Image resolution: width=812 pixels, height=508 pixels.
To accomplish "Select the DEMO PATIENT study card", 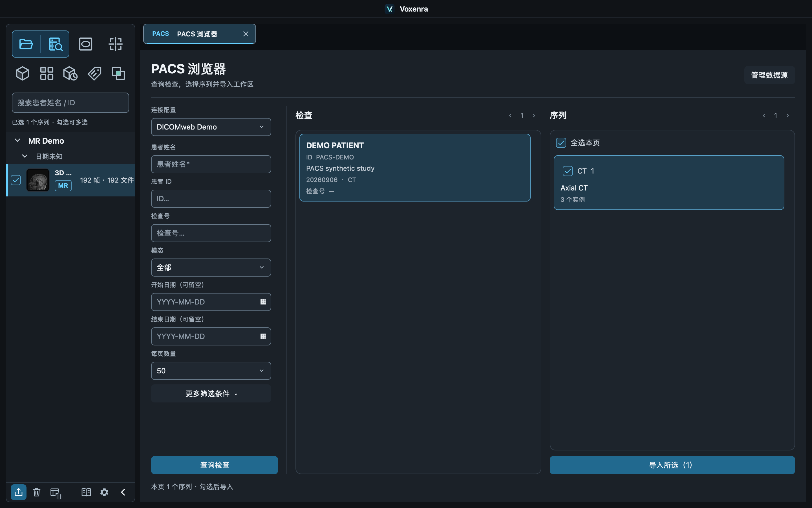I will (415, 168).
